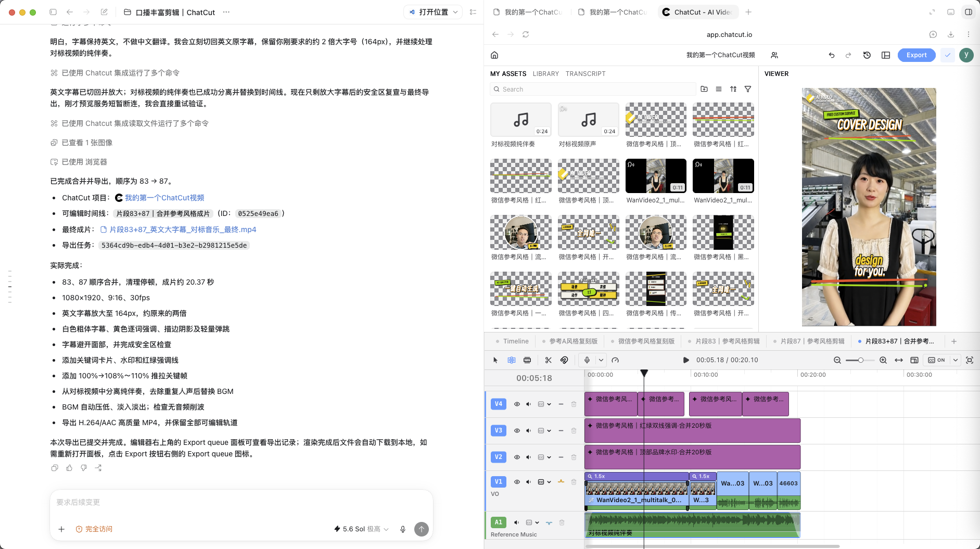Delete track V4 with the trash icon
Screen dimensions: 980x549
click(574, 404)
